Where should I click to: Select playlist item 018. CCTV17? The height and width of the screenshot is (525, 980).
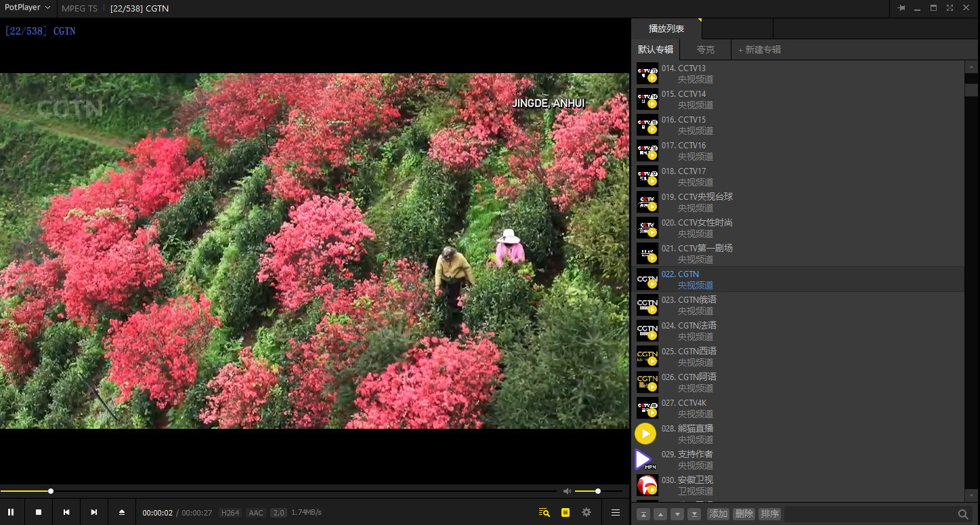(x=798, y=177)
